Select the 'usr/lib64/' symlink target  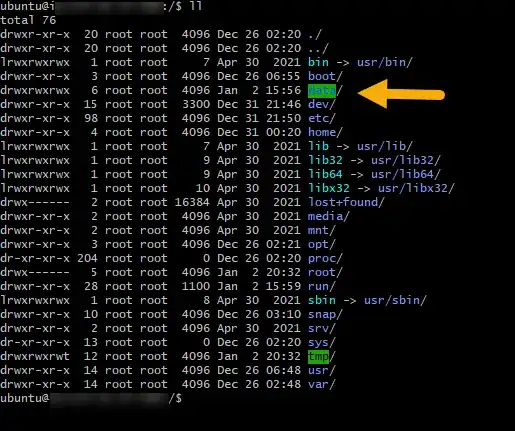tap(406, 174)
